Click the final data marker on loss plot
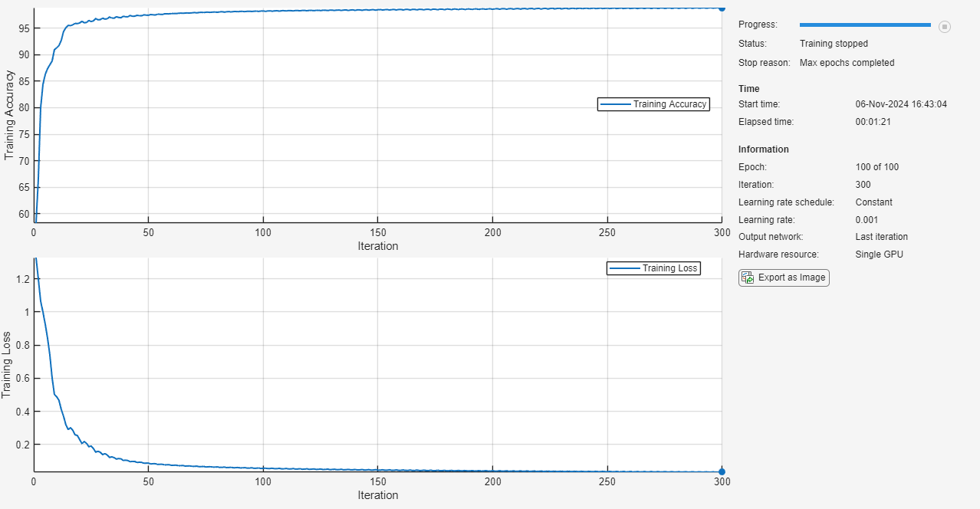980x509 pixels. tap(722, 471)
